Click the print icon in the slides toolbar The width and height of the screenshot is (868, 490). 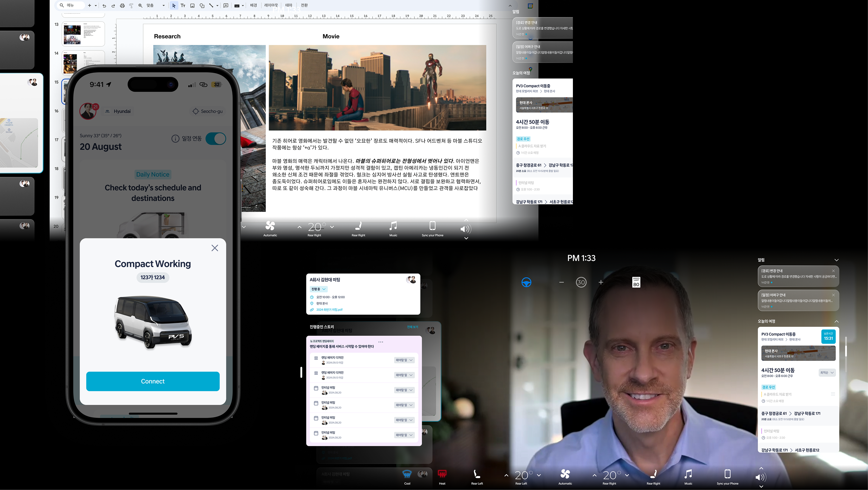point(122,6)
